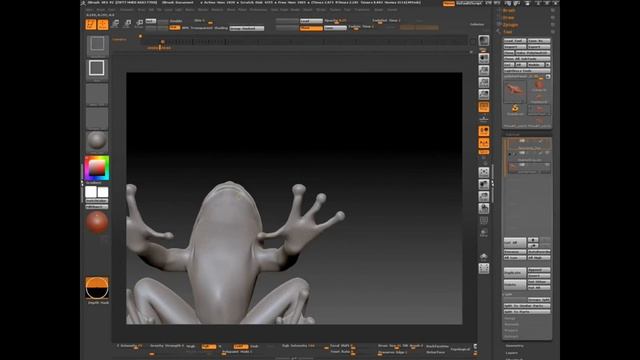
Task: Toggle the Draw mode button
Action: click(x=103, y=24)
